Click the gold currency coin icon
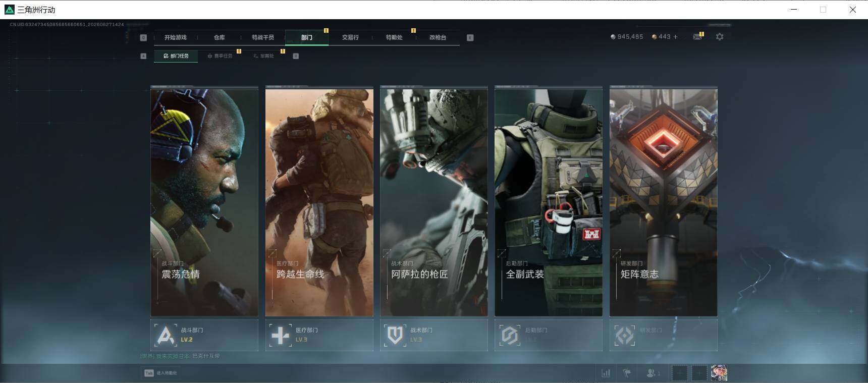The height and width of the screenshot is (383, 868). (655, 37)
